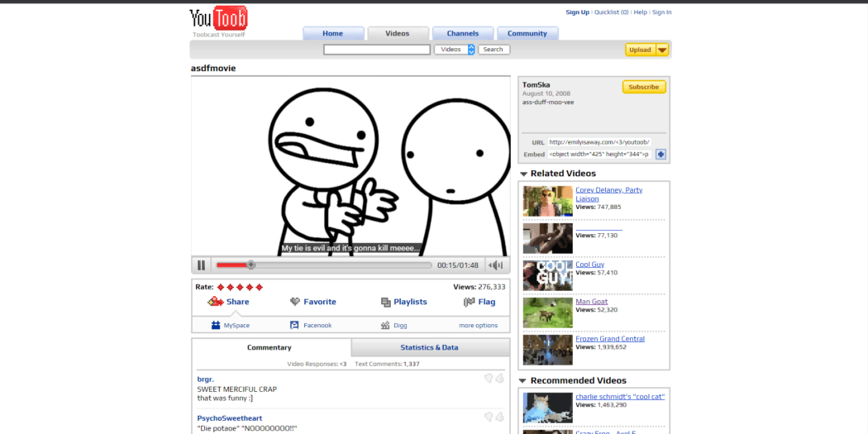Click the embed customize gear icon
Viewport: 868px width, 434px height.
tap(661, 155)
